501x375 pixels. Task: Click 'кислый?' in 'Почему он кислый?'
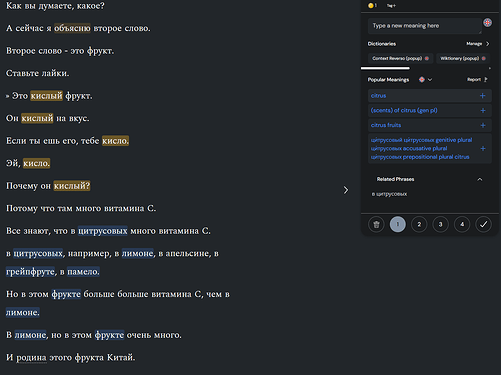click(72, 186)
